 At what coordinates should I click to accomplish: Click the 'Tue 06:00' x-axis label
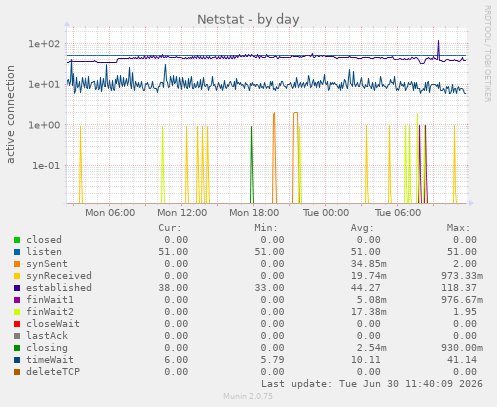click(398, 213)
